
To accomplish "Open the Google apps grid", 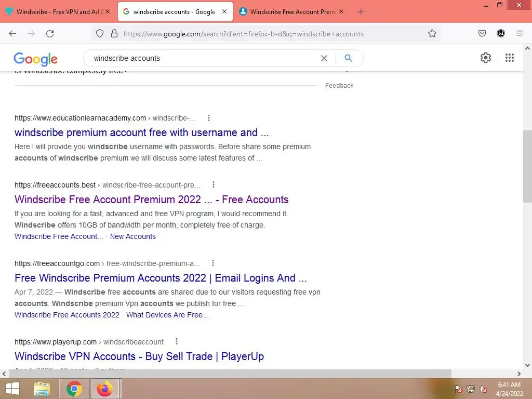I will coord(510,58).
